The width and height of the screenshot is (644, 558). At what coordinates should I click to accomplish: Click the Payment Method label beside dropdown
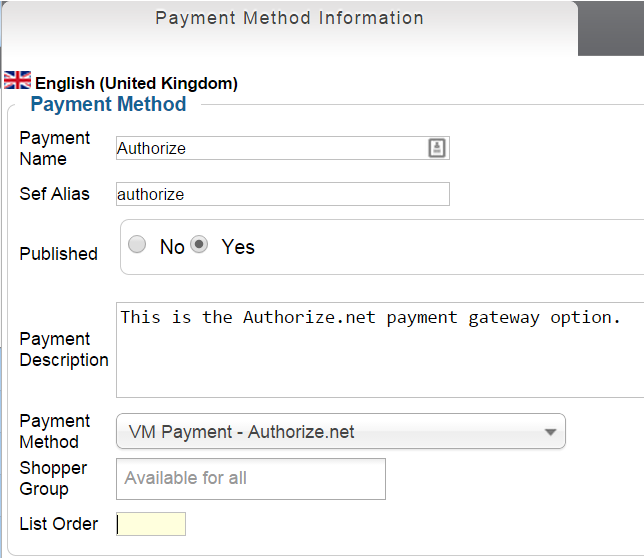pos(55,431)
